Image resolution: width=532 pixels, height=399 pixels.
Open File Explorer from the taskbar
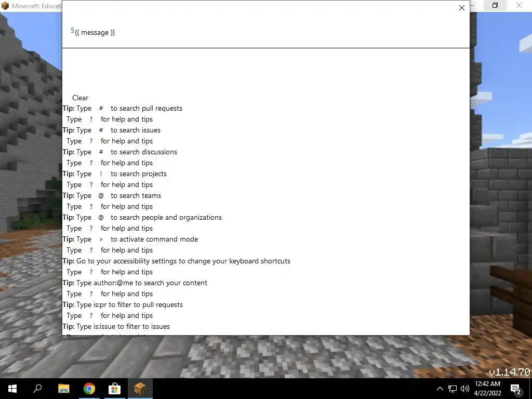point(63,389)
